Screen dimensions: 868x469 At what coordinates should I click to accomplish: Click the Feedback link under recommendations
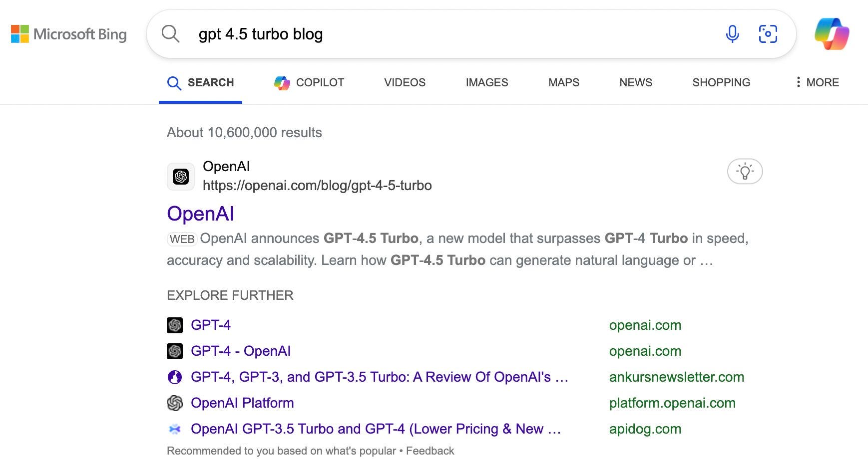[x=430, y=451]
